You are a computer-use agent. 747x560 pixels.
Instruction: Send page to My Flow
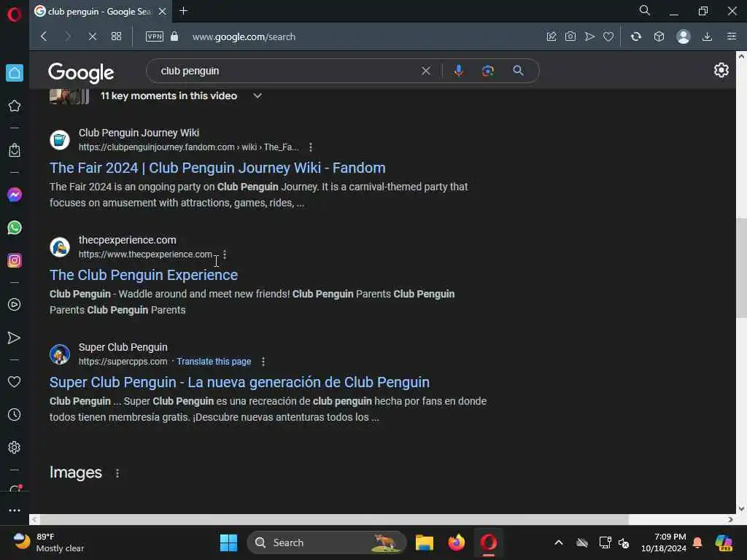click(x=589, y=36)
